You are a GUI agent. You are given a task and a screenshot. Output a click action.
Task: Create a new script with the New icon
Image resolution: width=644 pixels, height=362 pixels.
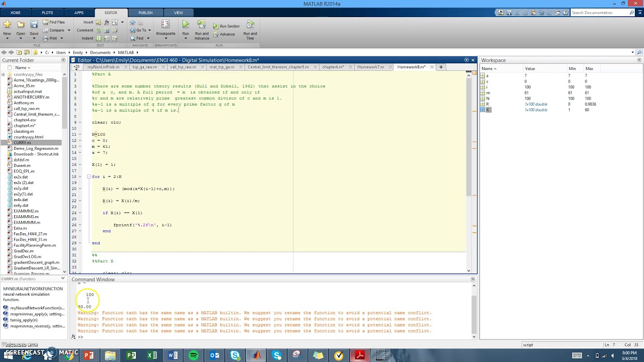coord(8,24)
